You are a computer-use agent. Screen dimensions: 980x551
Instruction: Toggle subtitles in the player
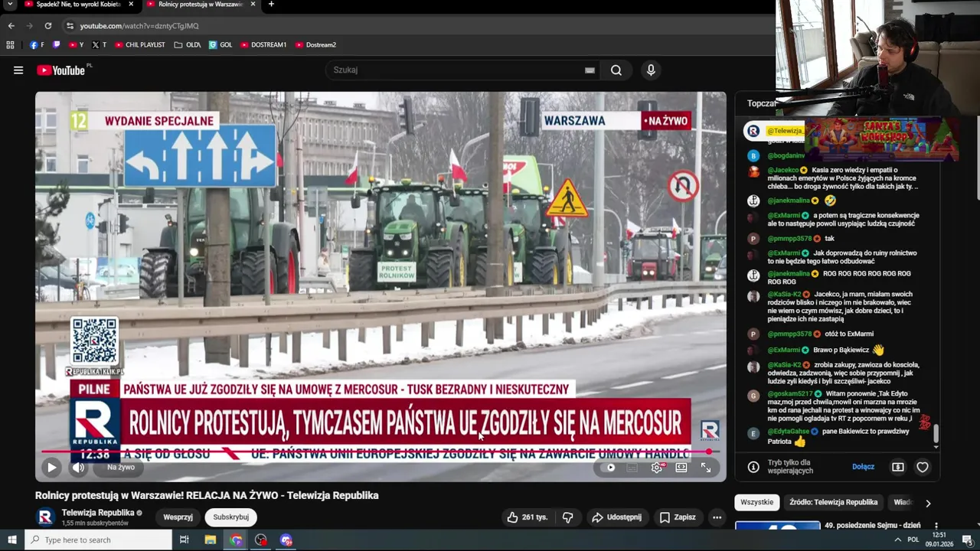point(632,468)
